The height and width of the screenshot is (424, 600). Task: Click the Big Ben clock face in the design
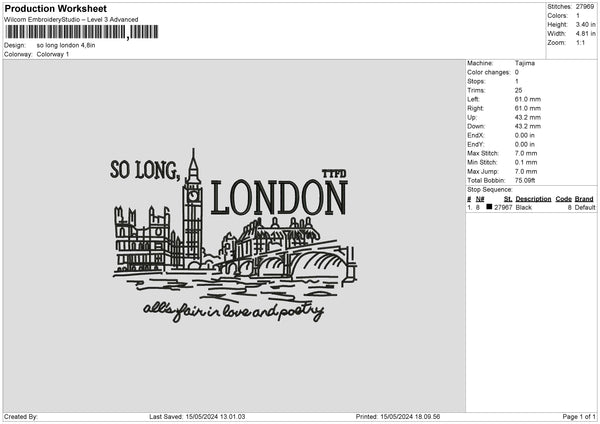pyautogui.click(x=193, y=196)
